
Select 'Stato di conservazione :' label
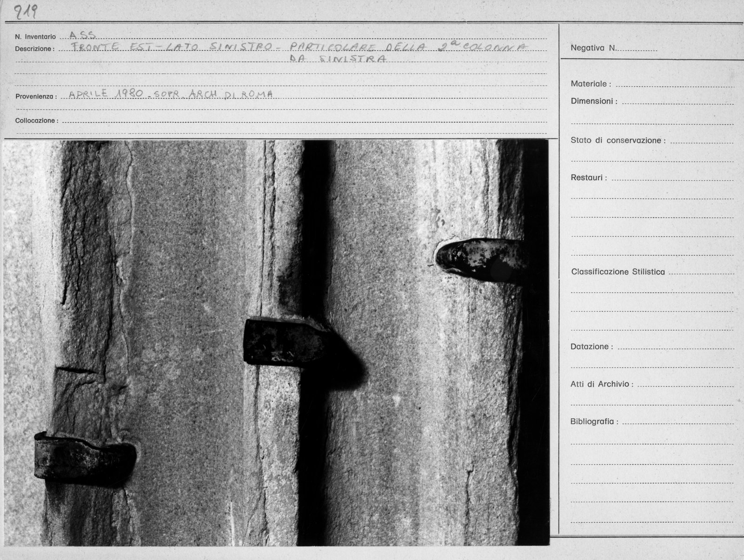(618, 140)
